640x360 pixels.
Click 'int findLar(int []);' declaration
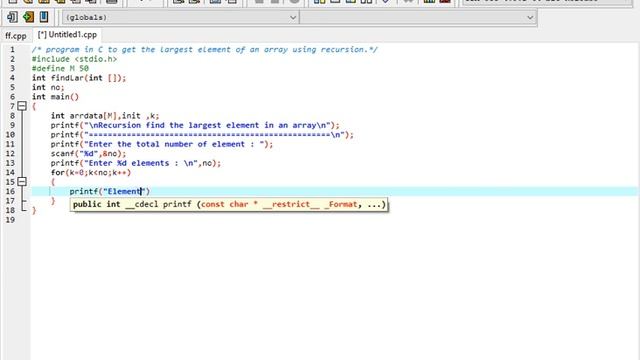(x=79, y=78)
